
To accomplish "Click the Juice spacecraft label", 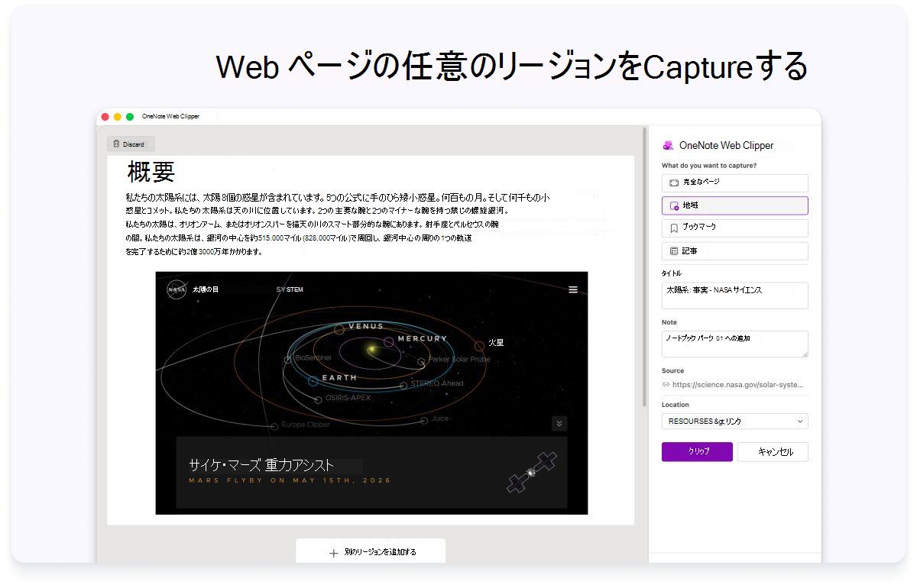I will (x=440, y=418).
